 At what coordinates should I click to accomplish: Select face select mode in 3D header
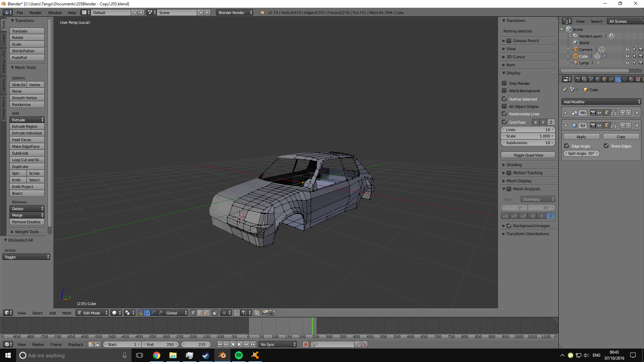[x=206, y=313]
